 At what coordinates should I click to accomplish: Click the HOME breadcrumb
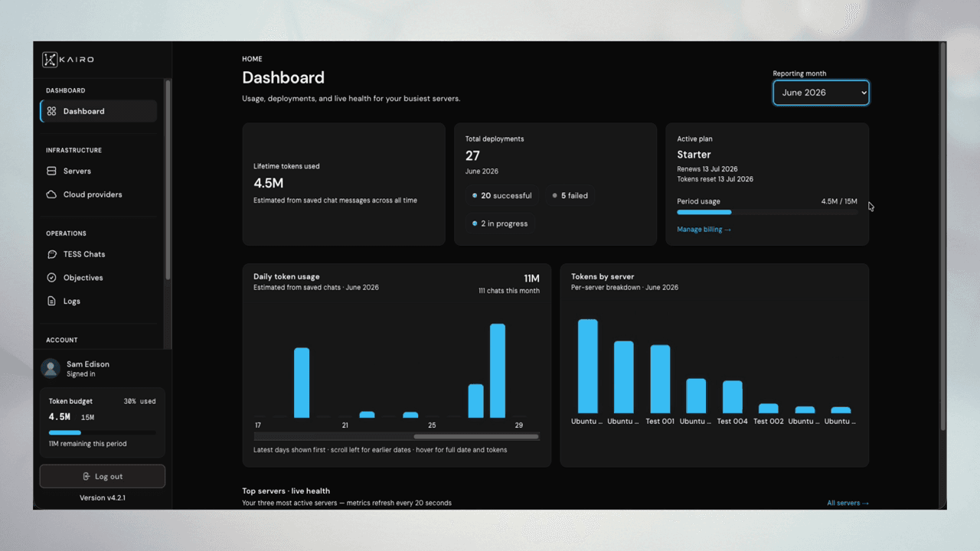pos(252,59)
